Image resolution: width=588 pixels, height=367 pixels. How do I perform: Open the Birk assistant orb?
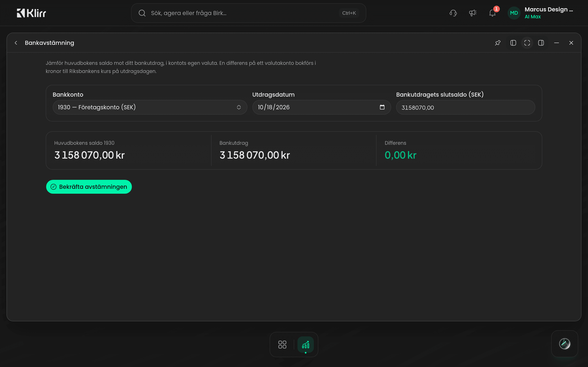tap(565, 344)
